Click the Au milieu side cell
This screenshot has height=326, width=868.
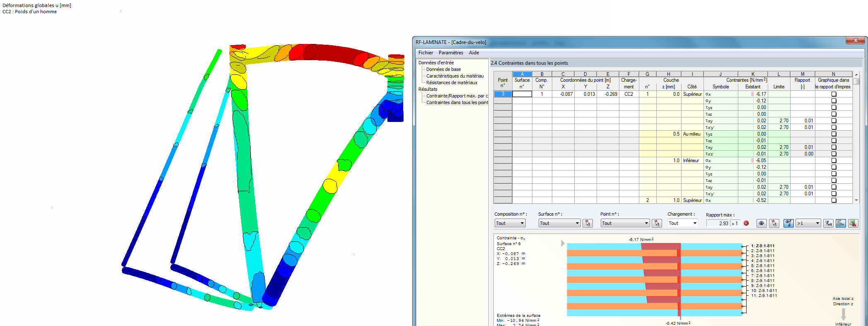point(692,134)
